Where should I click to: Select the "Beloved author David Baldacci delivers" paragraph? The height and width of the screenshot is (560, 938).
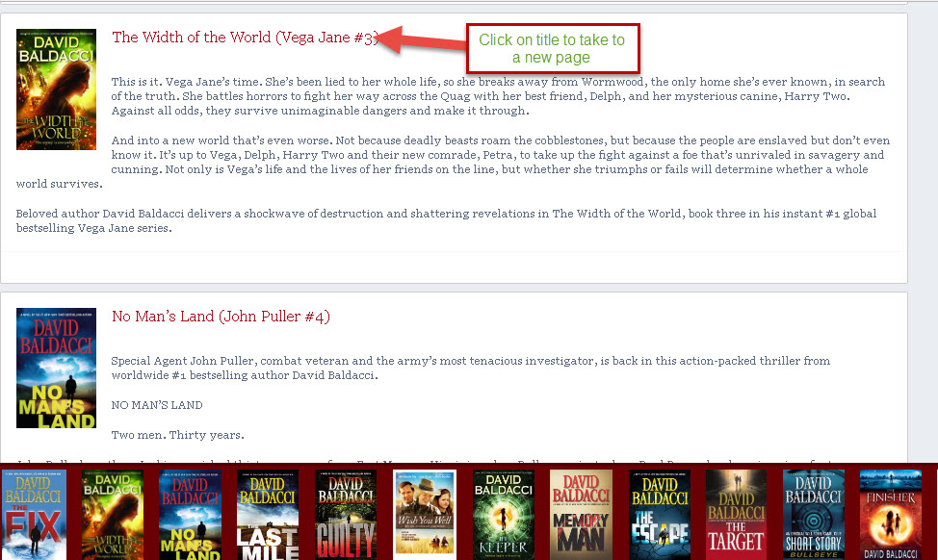pos(446,220)
